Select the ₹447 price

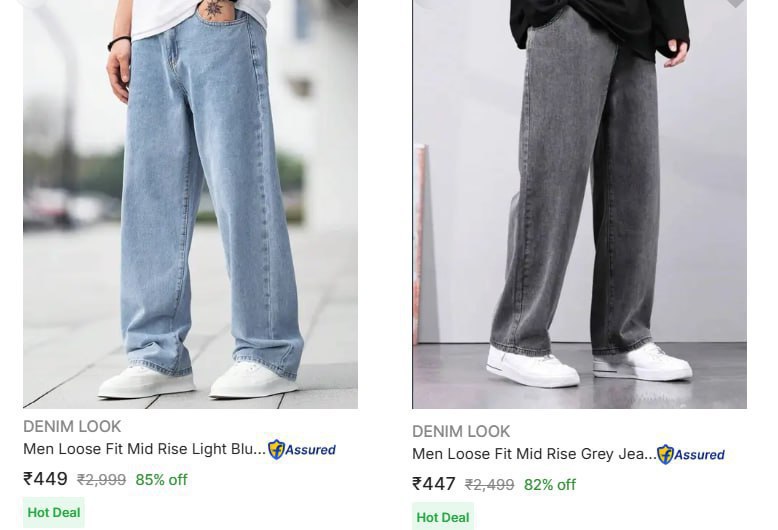coord(434,484)
